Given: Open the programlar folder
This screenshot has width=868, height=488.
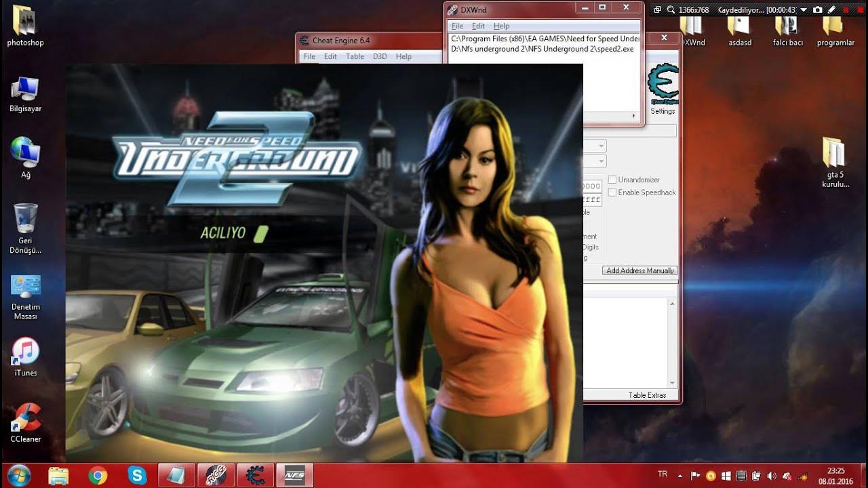Looking at the screenshot, I should [x=835, y=30].
